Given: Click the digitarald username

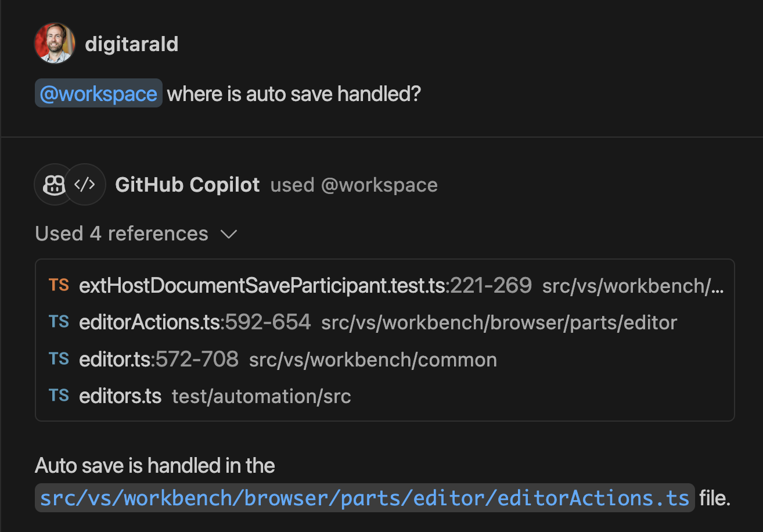Looking at the screenshot, I should (x=132, y=43).
